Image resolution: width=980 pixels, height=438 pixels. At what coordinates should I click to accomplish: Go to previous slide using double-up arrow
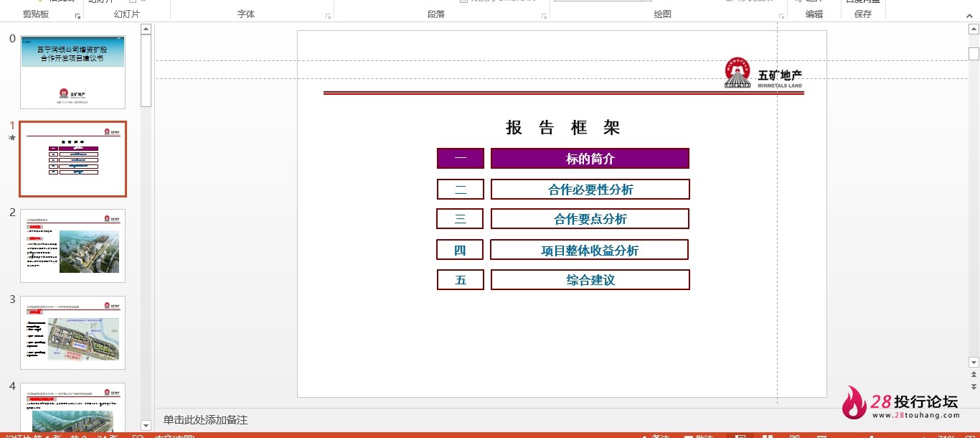[x=974, y=374]
